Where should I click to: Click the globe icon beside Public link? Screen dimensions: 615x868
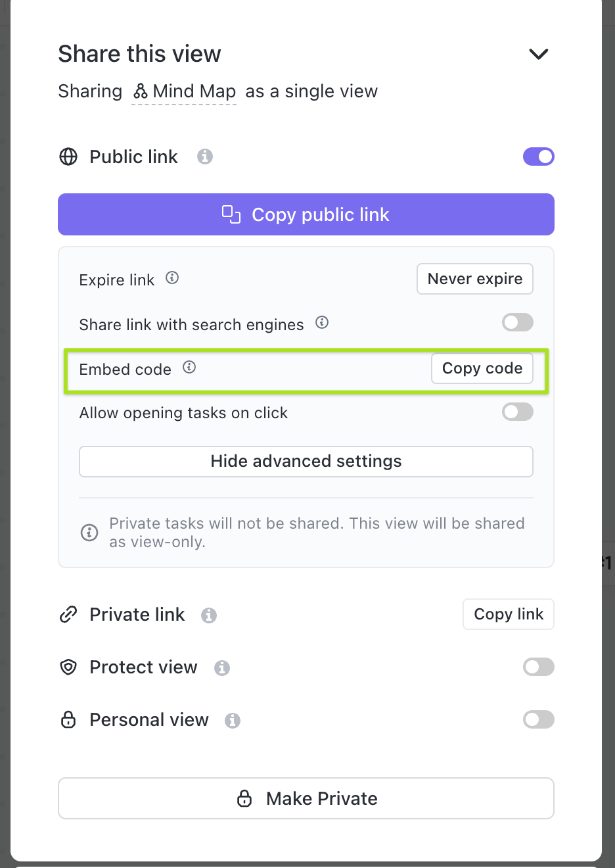tap(68, 157)
